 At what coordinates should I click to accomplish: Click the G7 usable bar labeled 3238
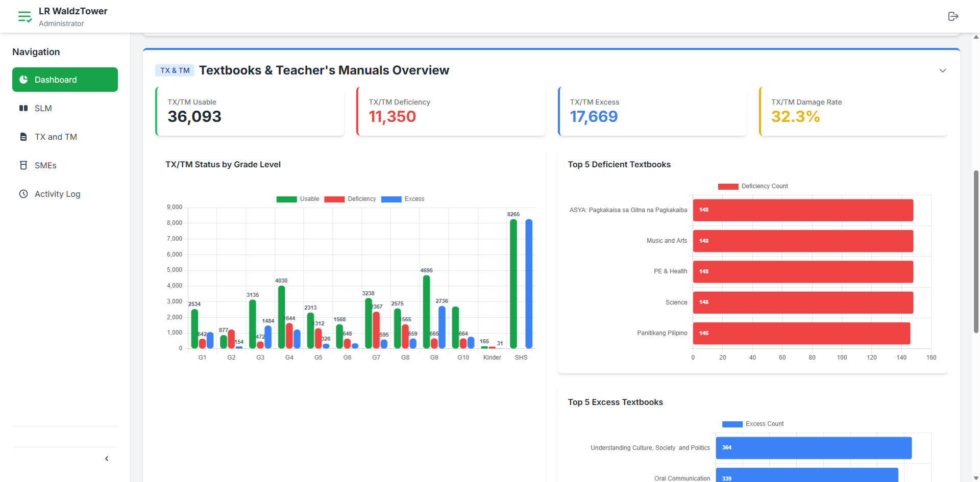369,323
